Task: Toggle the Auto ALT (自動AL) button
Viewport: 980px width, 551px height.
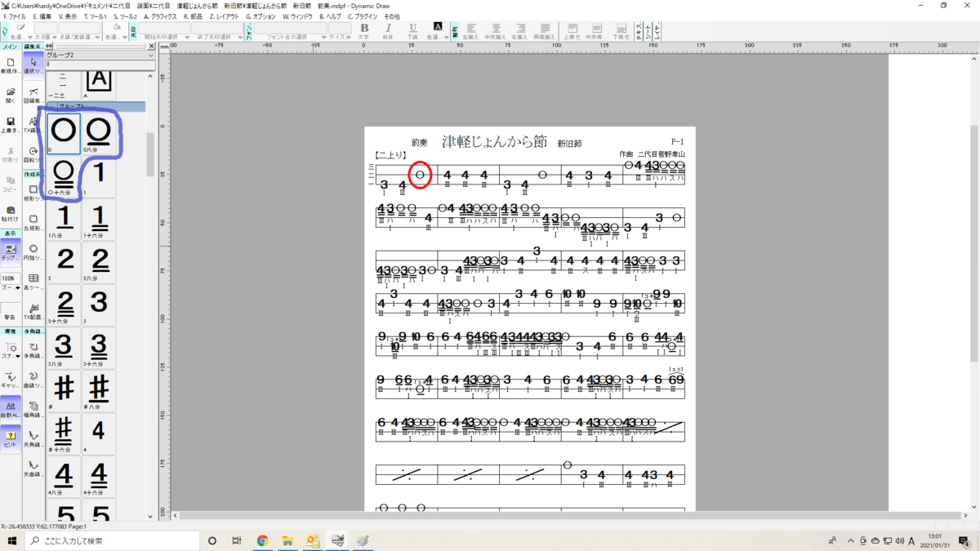Action: point(10,409)
